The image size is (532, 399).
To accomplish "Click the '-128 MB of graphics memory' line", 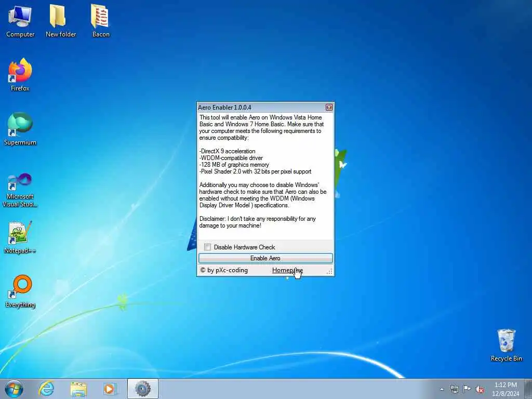I will (x=234, y=165).
